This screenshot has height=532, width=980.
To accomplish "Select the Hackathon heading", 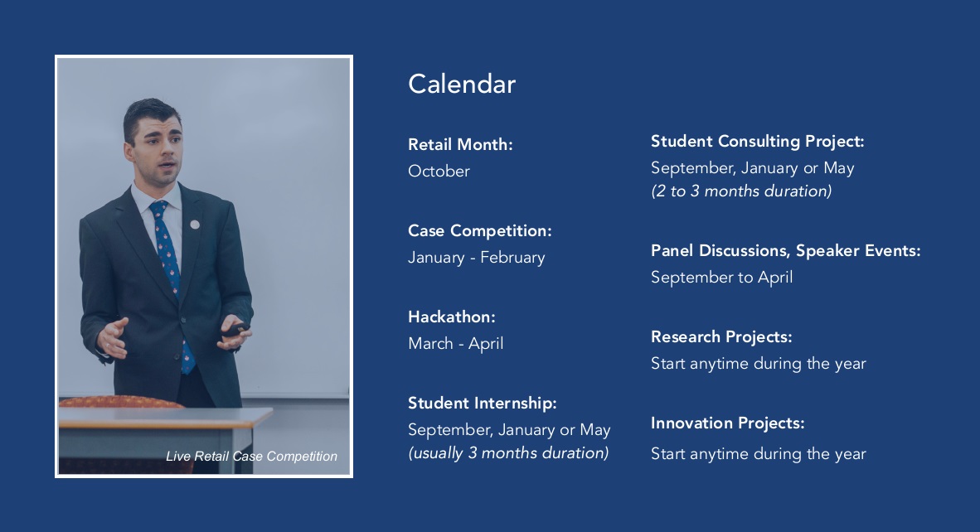I will 451,317.
